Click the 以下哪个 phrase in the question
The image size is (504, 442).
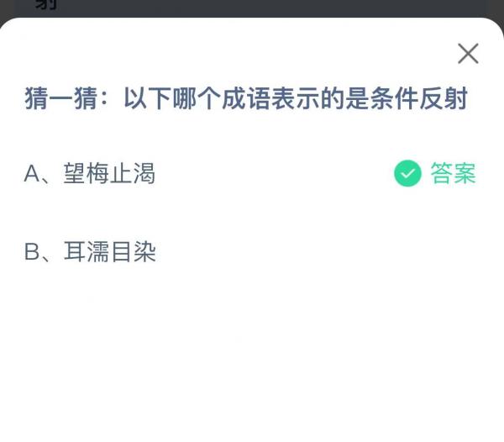pos(172,98)
